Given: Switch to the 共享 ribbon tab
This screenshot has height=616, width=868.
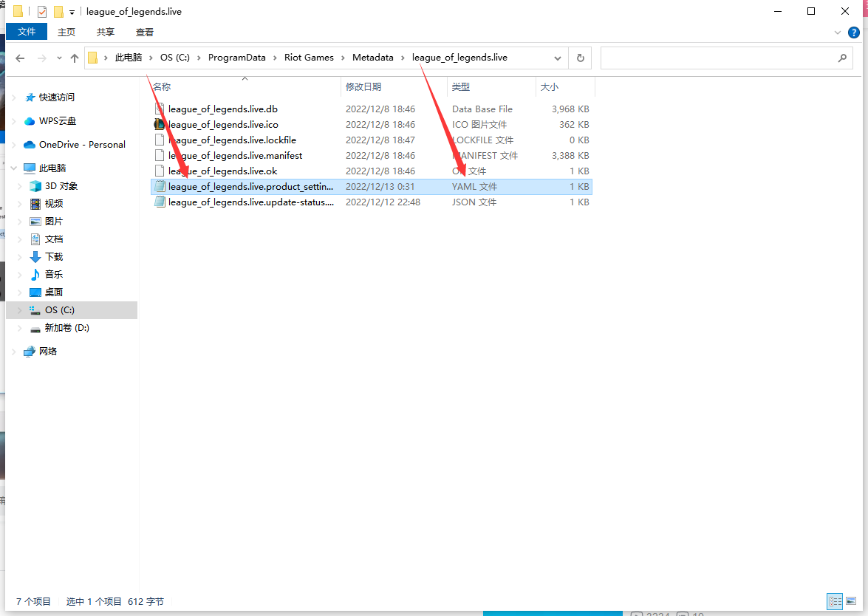Looking at the screenshot, I should tap(105, 32).
